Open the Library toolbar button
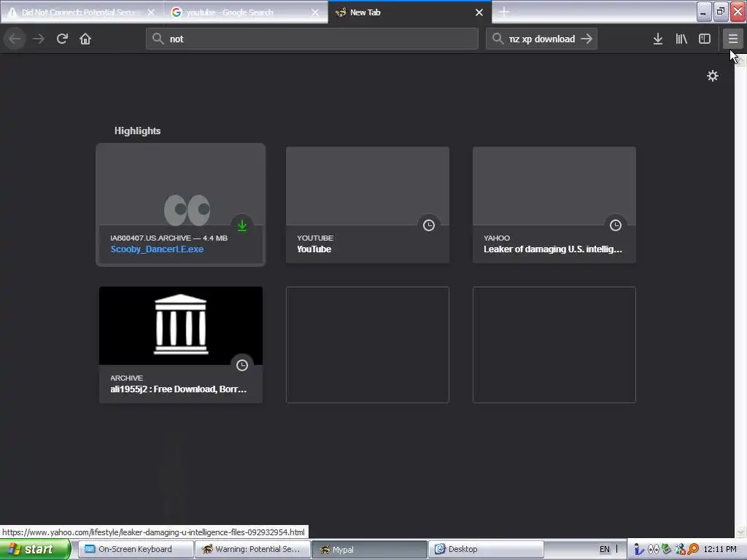 (x=681, y=39)
